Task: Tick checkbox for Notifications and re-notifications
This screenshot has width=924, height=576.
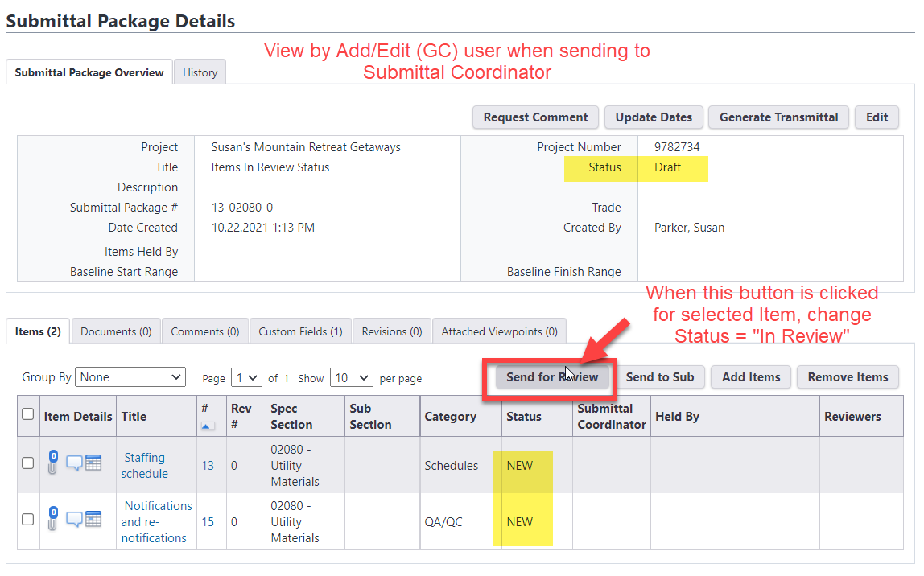Action: pos(28,520)
